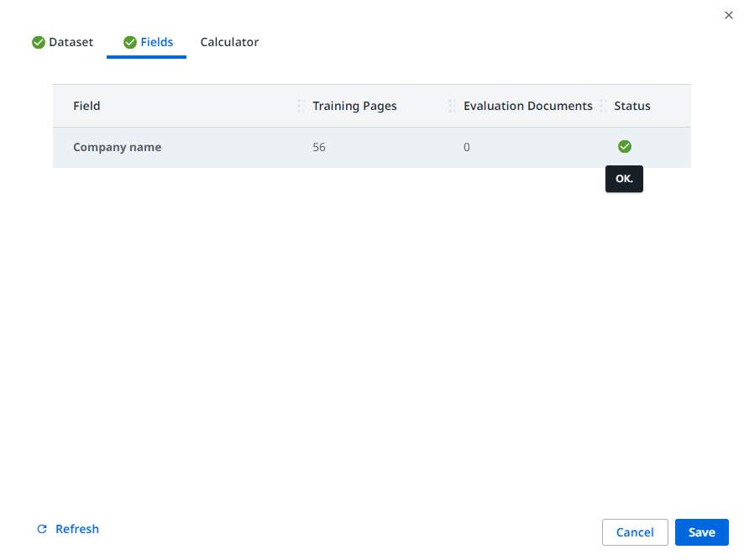Click the Refresh link text
Viewport: 744px width, 560px height.
pyautogui.click(x=77, y=529)
